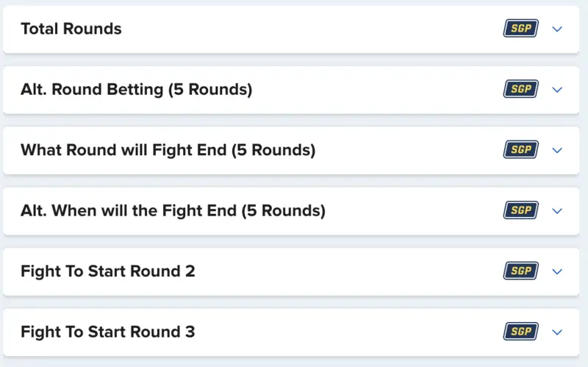Click Alt. When will the Fight End heading
This screenshot has height=367, width=588.
coord(173,210)
